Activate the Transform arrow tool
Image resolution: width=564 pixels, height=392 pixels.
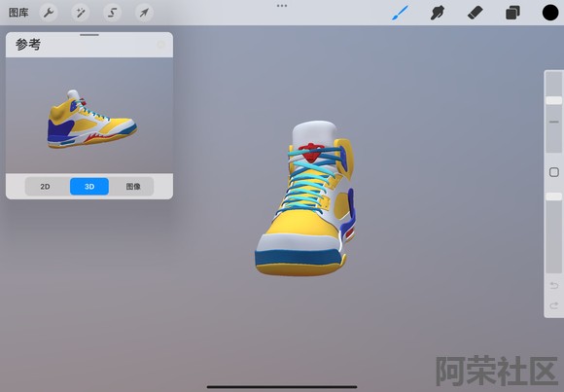point(144,13)
